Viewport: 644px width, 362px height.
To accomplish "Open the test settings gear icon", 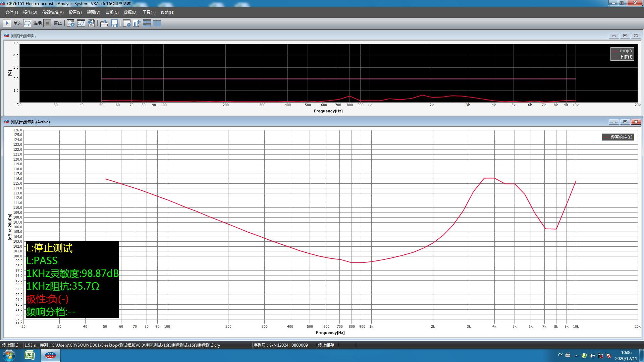I will [71, 23].
